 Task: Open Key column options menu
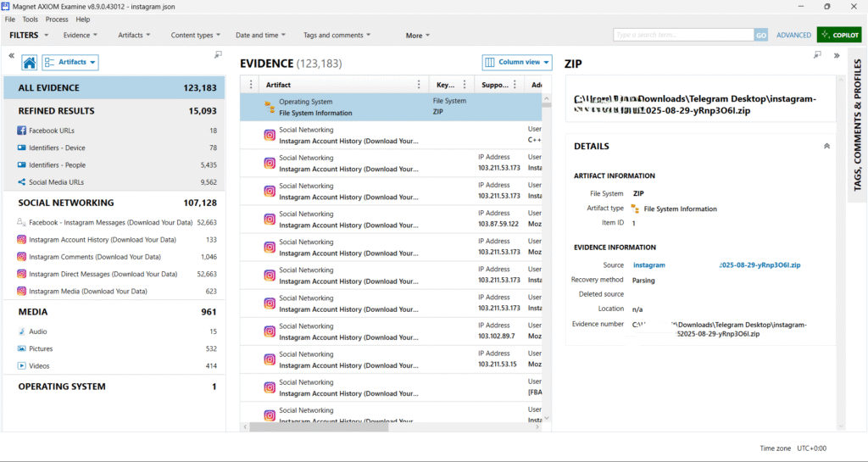pos(465,85)
